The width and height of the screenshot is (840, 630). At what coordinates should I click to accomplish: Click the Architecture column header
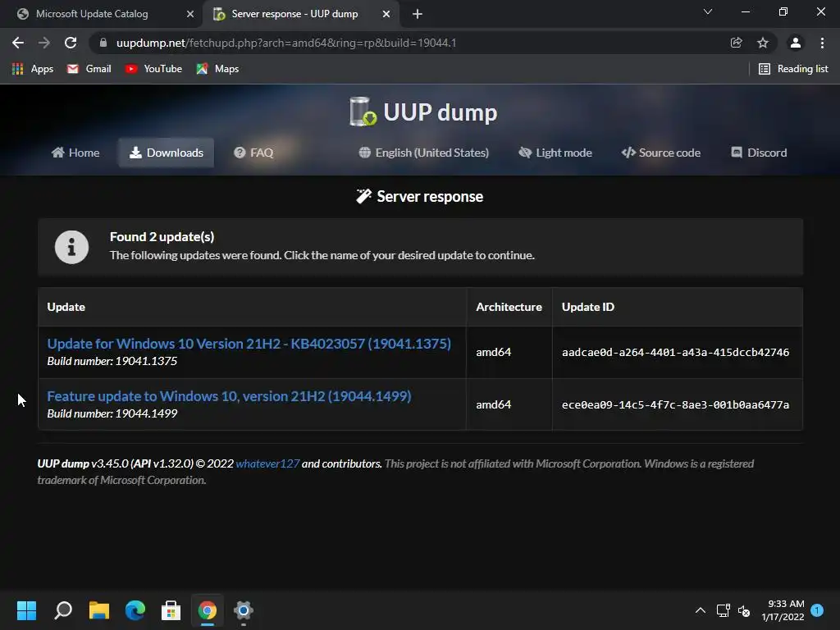pyautogui.click(x=509, y=307)
